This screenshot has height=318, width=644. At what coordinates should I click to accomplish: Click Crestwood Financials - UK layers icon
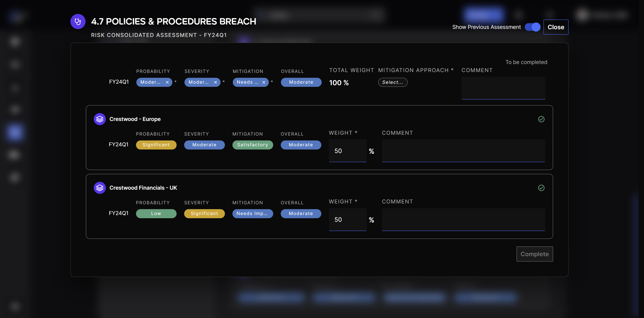pyautogui.click(x=99, y=188)
